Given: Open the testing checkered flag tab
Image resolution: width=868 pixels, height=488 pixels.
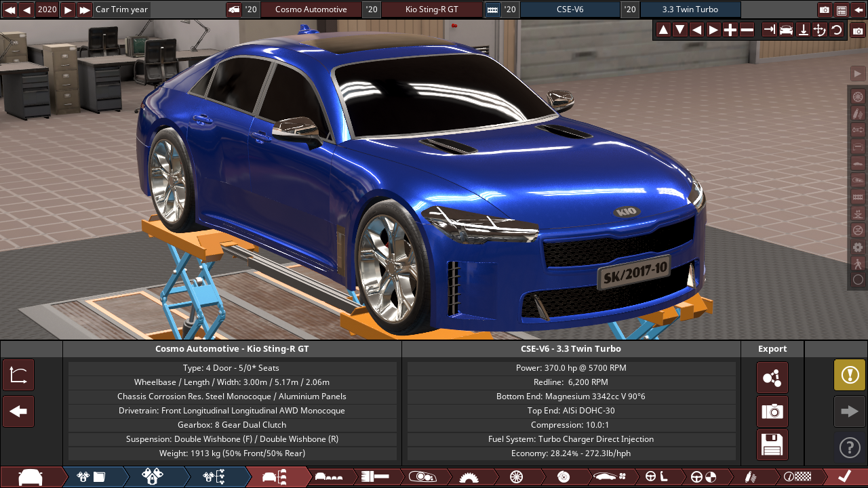Looking at the screenshot, I should point(797,477).
